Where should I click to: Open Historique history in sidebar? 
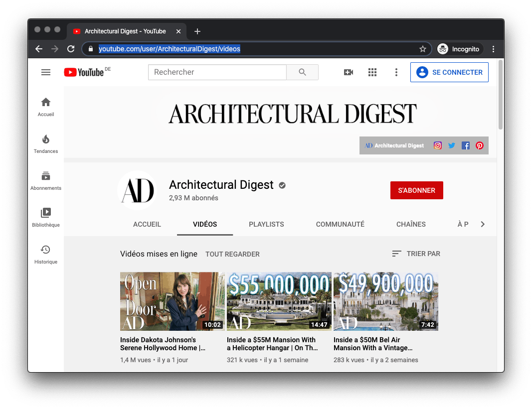click(x=46, y=255)
